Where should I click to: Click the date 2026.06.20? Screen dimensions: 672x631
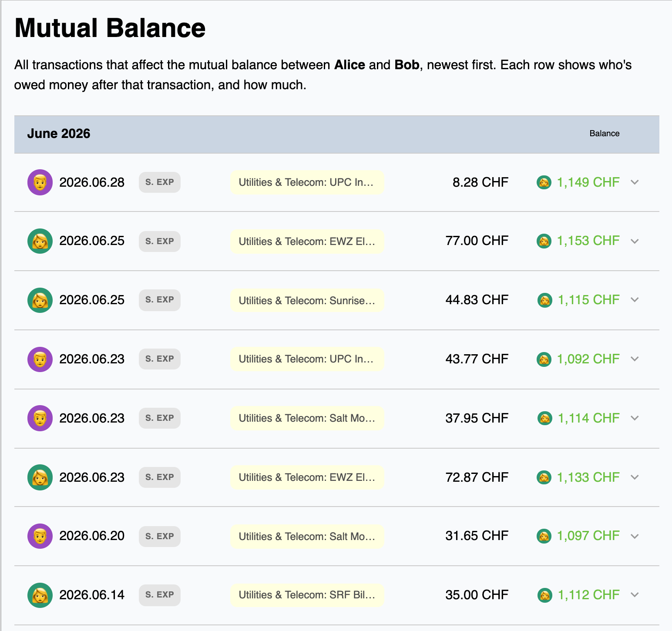[92, 536]
